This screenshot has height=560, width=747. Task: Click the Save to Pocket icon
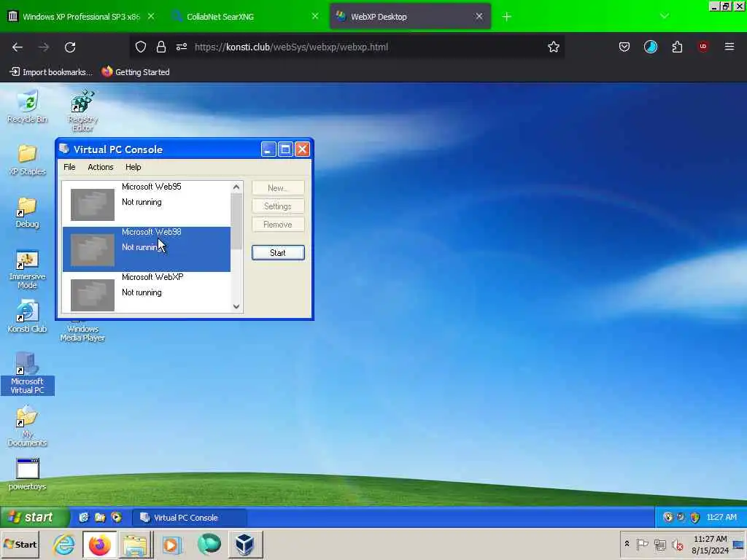click(x=624, y=47)
